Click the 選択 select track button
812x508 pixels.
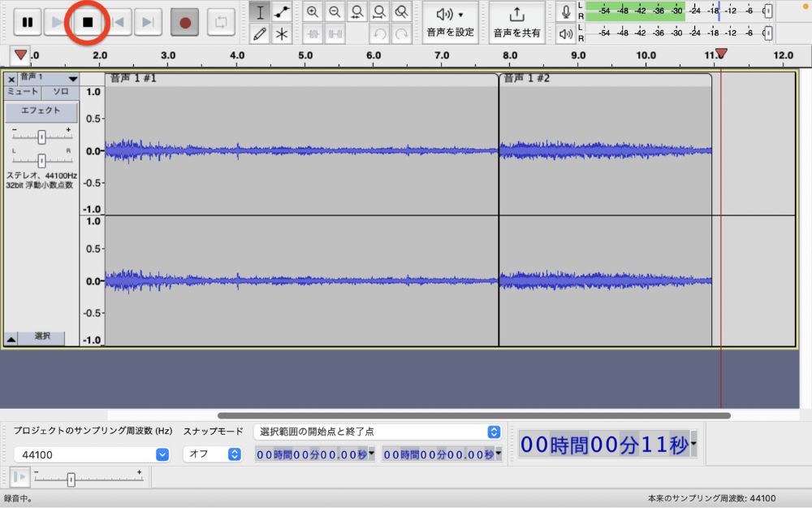(42, 337)
